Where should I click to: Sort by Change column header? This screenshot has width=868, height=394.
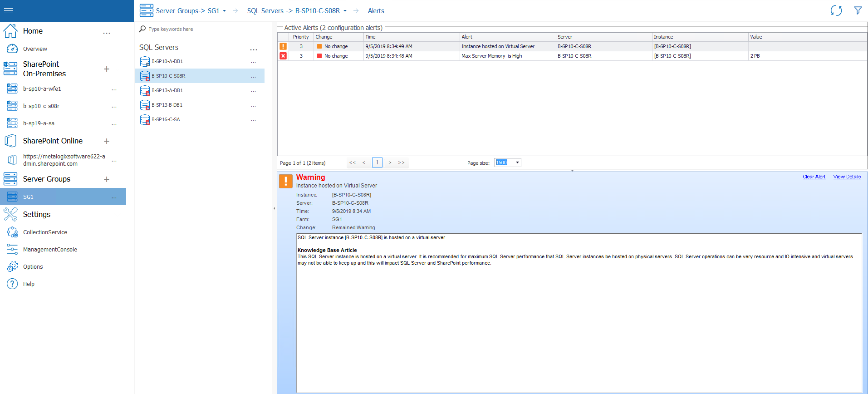tap(338, 37)
